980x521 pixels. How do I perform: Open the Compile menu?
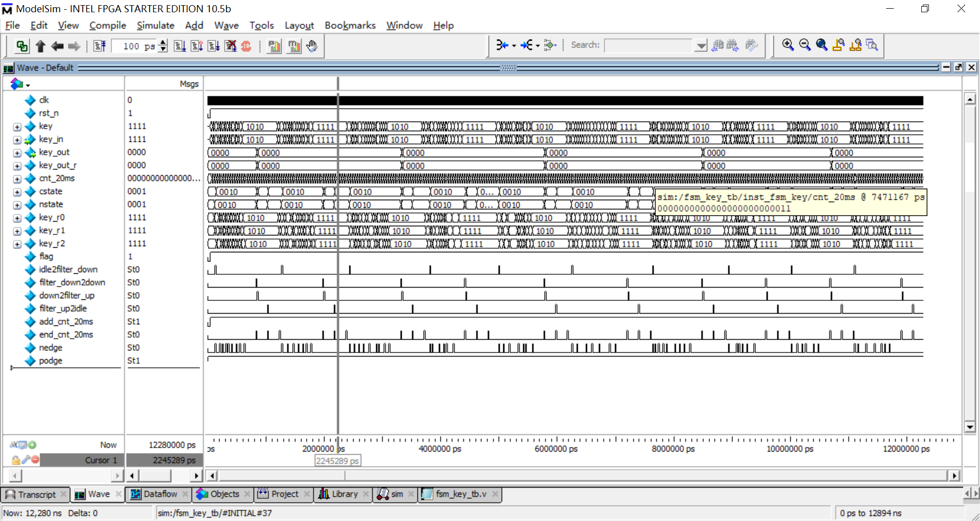point(107,25)
